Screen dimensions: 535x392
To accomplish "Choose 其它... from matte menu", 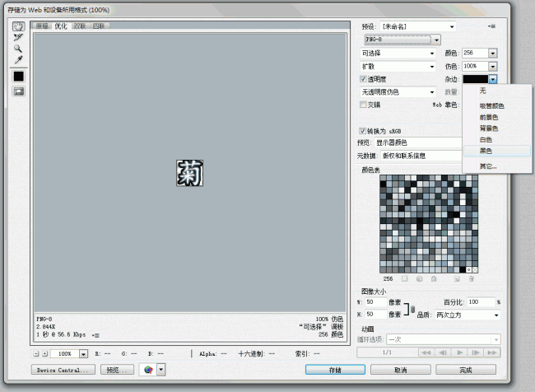I will (497, 166).
